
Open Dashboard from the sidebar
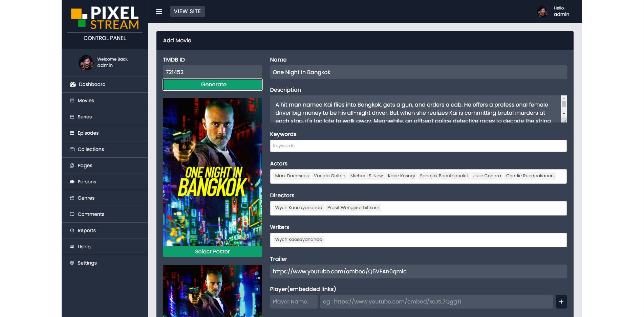(105, 84)
